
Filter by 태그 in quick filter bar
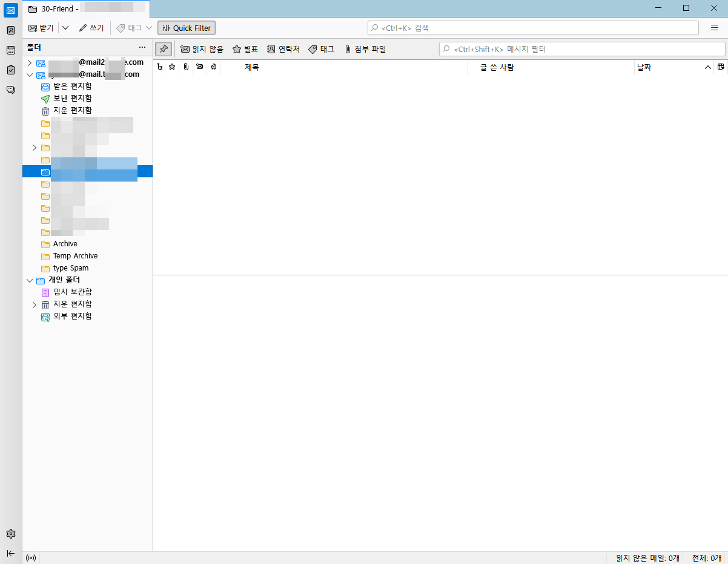(322, 49)
